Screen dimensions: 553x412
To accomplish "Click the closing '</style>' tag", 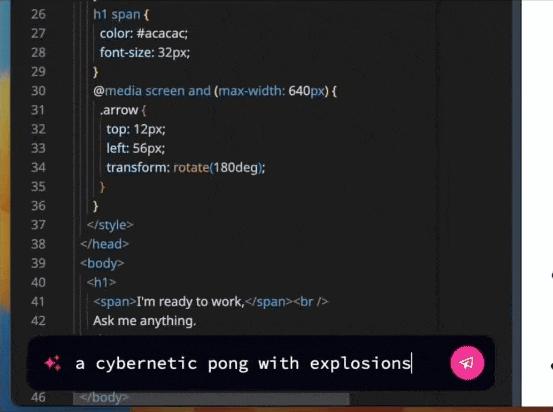I will [110, 225].
